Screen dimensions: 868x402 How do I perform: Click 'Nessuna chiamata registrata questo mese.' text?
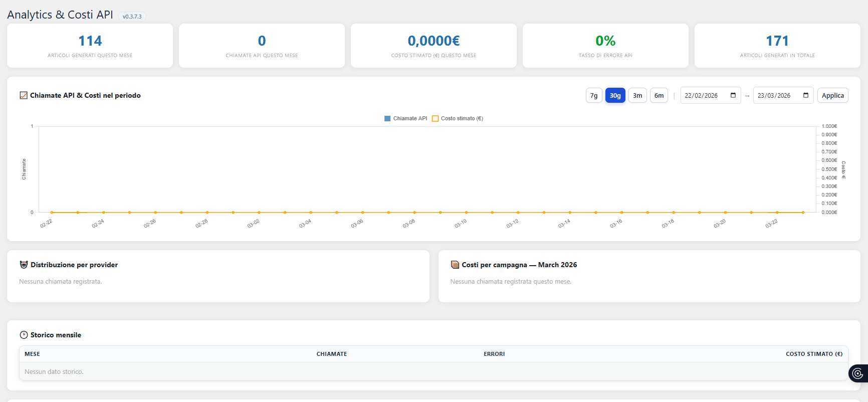click(x=511, y=282)
